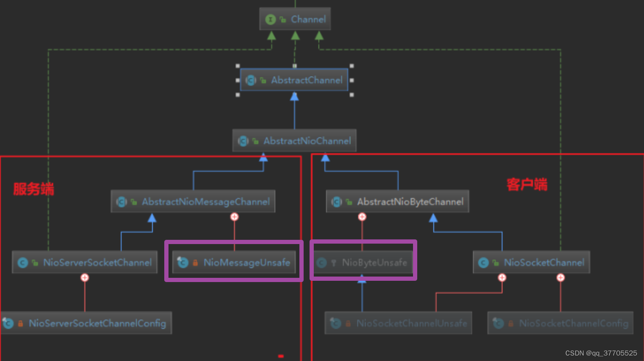
Task: Click the public visibility icon on AbstractNioMessageChannel
Action: tap(134, 202)
